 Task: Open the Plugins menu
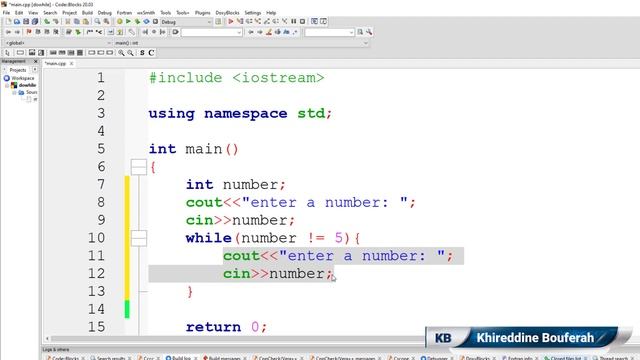(x=202, y=13)
